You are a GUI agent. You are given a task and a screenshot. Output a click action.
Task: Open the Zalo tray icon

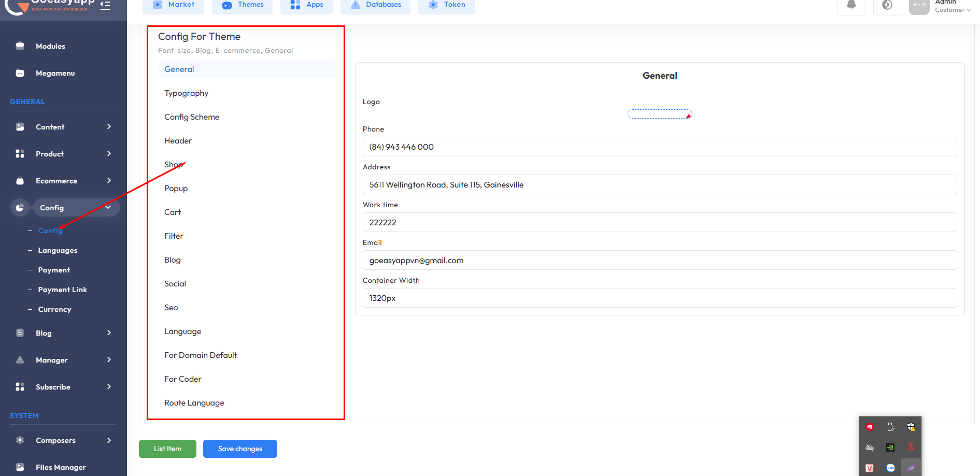[890, 468]
